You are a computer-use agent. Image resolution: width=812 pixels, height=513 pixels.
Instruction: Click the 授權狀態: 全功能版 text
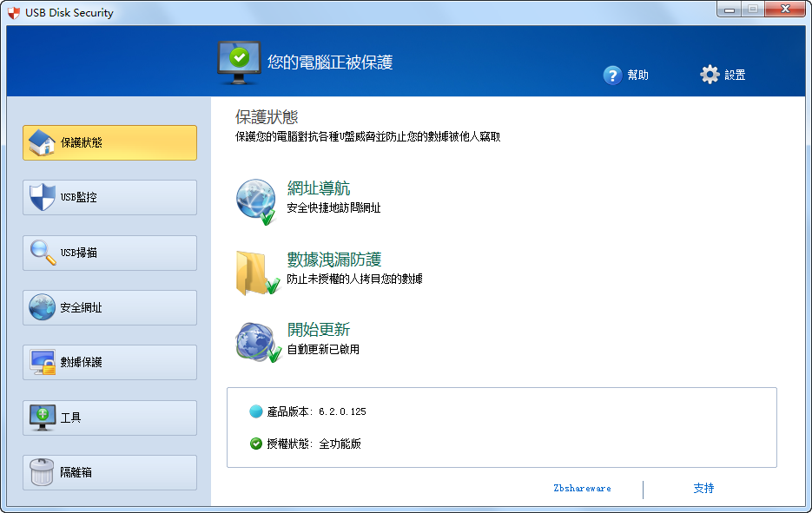[314, 444]
